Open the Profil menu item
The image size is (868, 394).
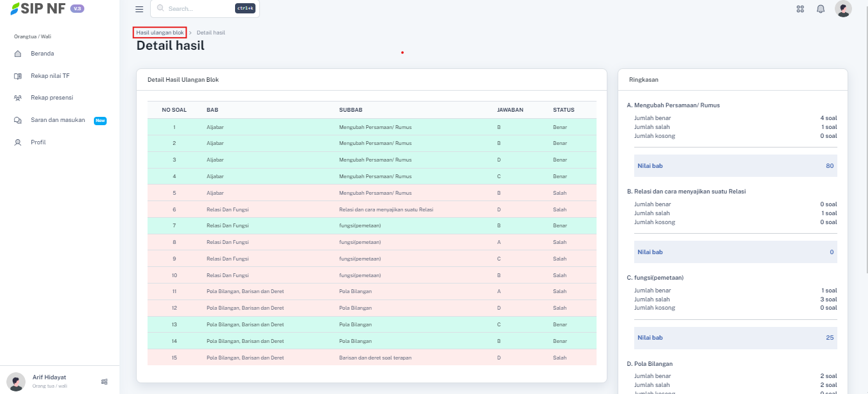click(38, 142)
